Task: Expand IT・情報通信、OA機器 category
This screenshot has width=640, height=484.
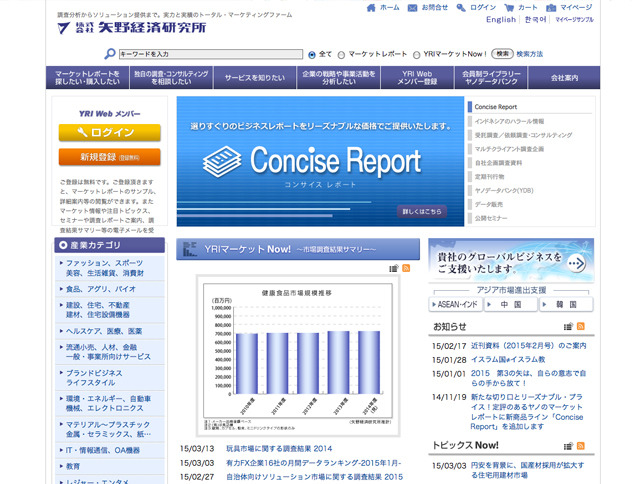Action: (x=110, y=450)
